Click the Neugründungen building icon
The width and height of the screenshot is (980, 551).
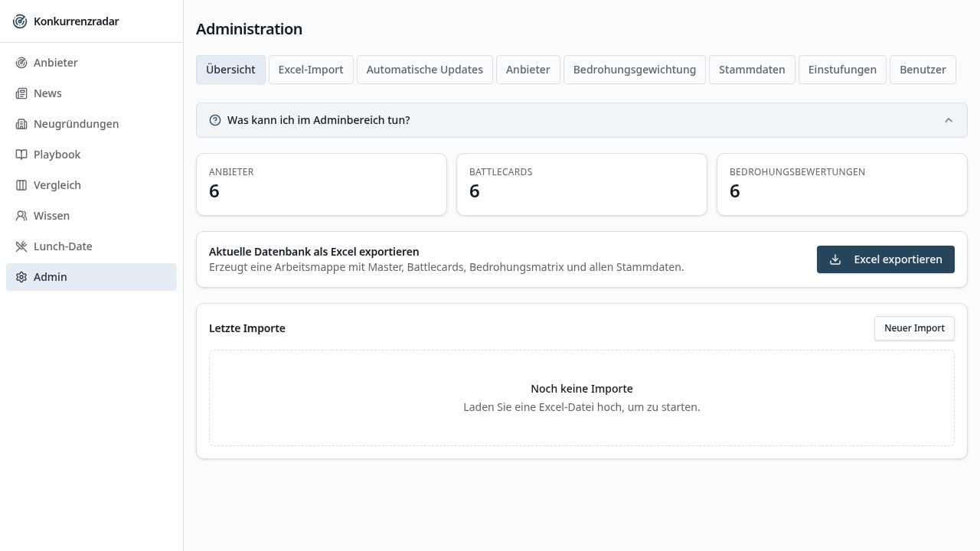21,124
